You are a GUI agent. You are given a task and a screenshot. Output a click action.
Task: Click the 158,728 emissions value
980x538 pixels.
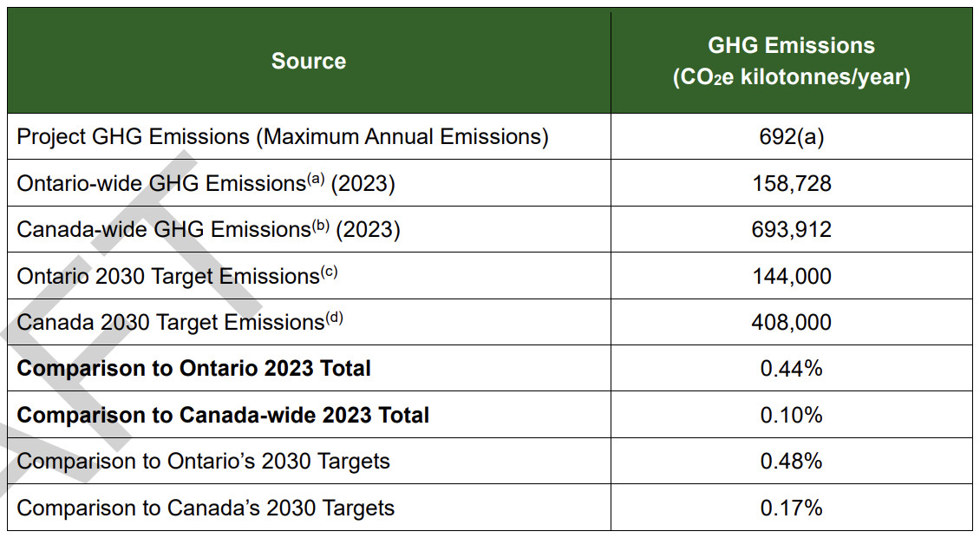point(791,184)
